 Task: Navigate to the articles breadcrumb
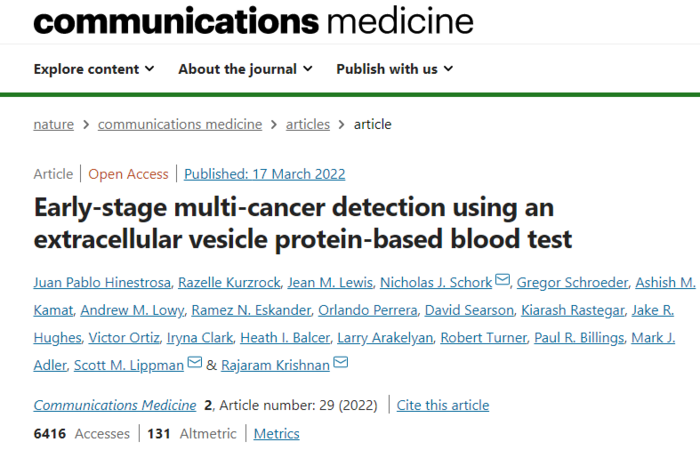coord(308,124)
